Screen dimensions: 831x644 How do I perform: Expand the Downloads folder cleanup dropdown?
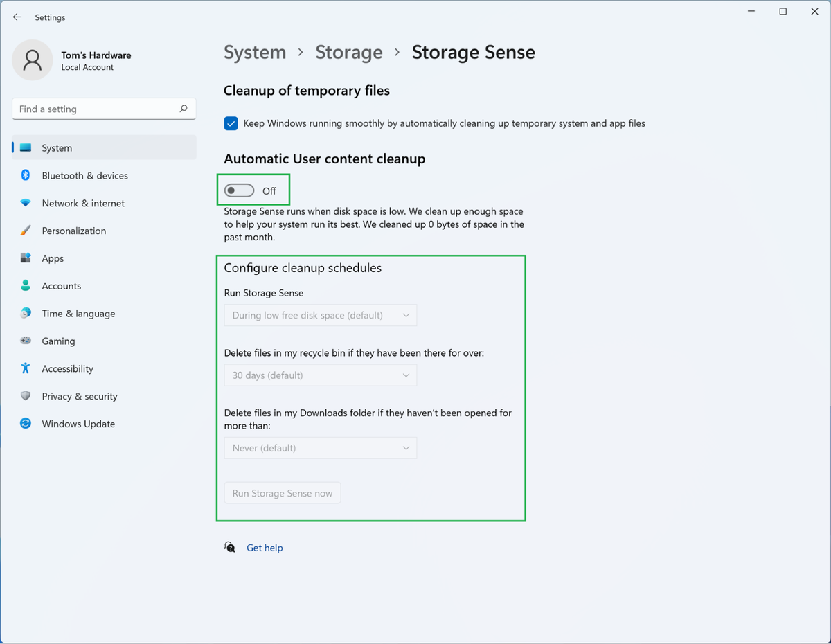click(320, 447)
